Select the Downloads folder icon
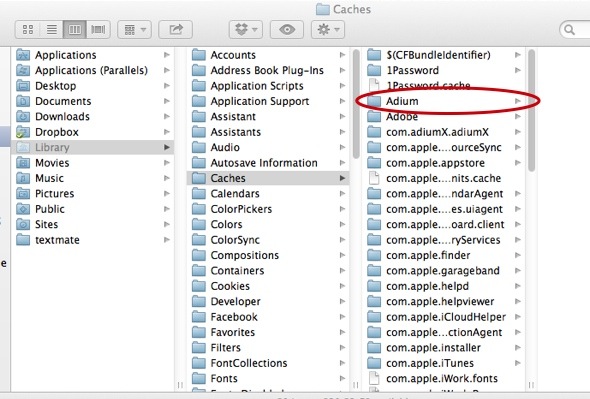The image size is (590, 399). 23,117
